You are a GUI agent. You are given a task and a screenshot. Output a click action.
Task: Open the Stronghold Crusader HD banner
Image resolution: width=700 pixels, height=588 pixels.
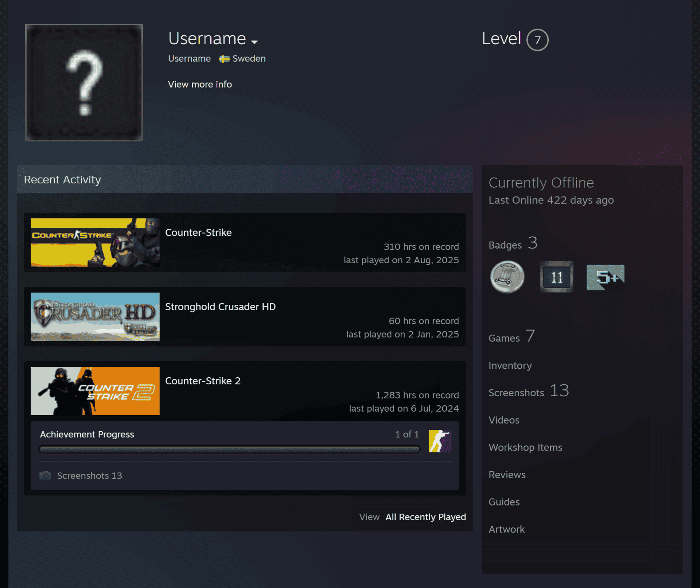coord(95,317)
